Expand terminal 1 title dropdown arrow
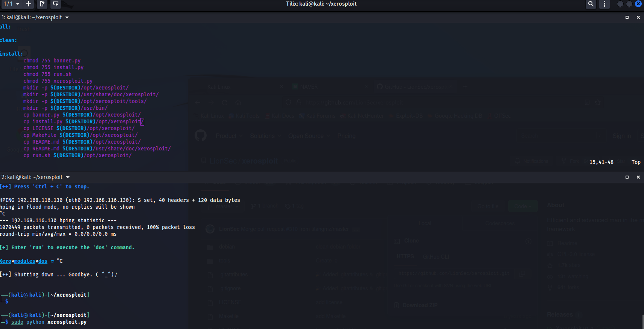 coord(67,17)
